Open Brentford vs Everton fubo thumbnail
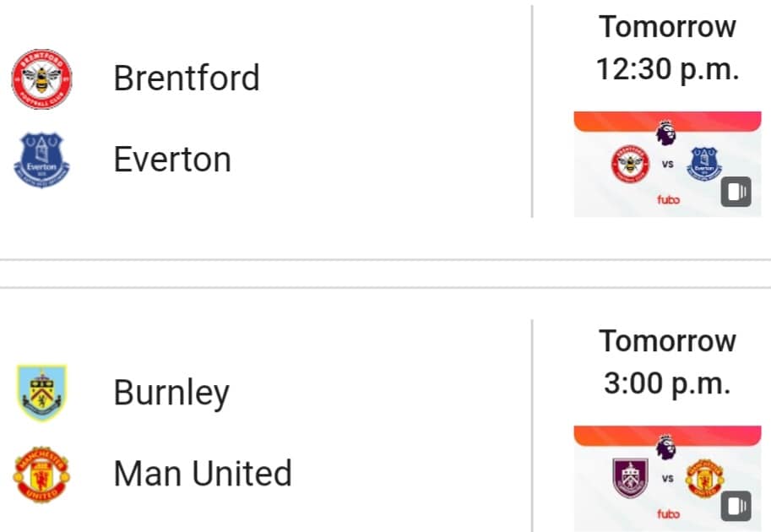771x532 pixels. (x=668, y=164)
